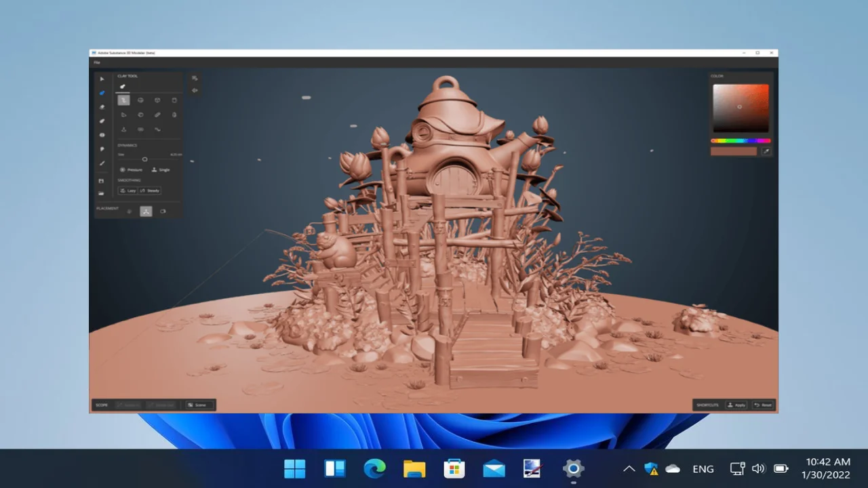Open the Widgets panel from the taskbar
Image resolution: width=868 pixels, height=488 pixels.
click(335, 468)
